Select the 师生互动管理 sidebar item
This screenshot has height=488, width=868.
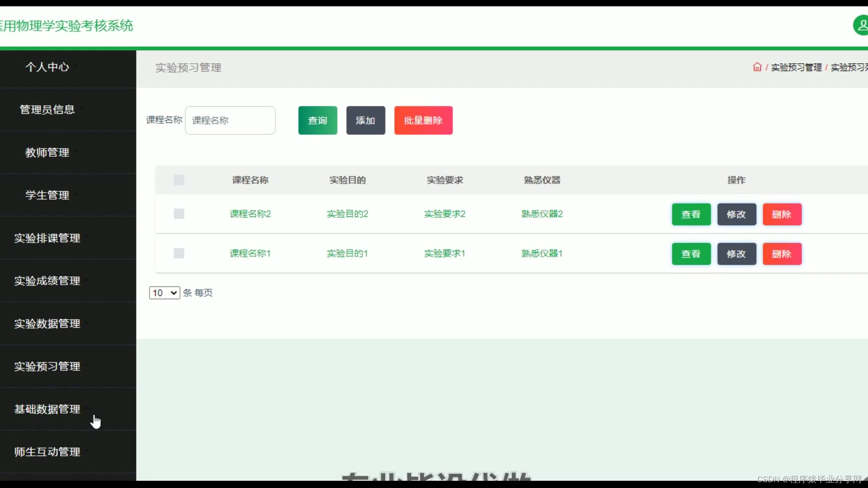47,452
